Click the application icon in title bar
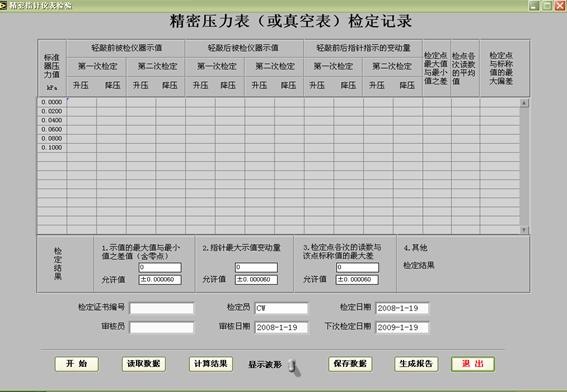Screen dimensions: 567x392 pos(3,5)
